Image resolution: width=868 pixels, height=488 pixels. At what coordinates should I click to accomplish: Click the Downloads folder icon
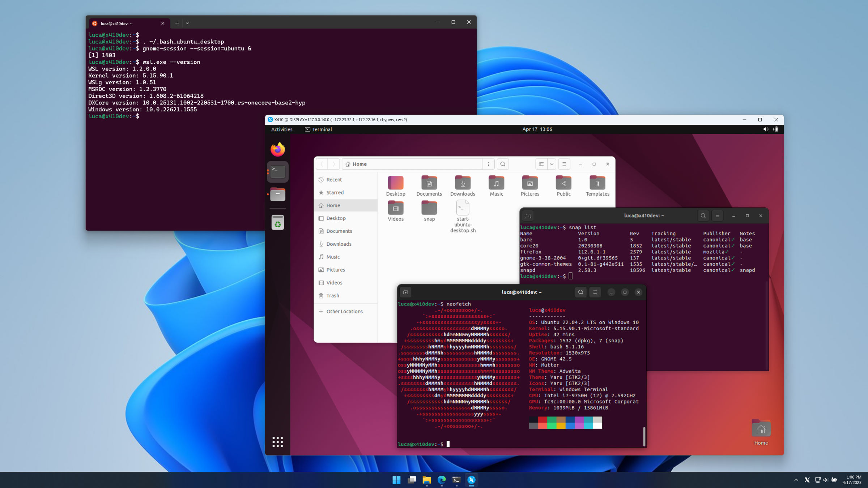click(x=462, y=183)
